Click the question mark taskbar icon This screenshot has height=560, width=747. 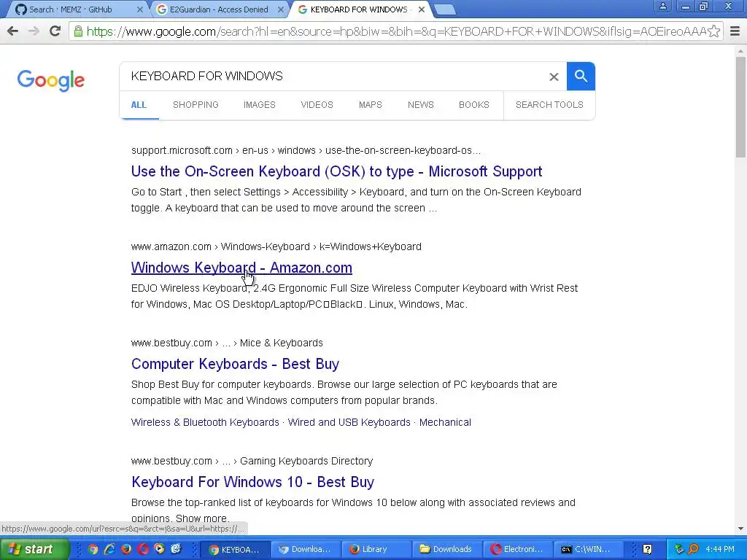click(x=648, y=549)
